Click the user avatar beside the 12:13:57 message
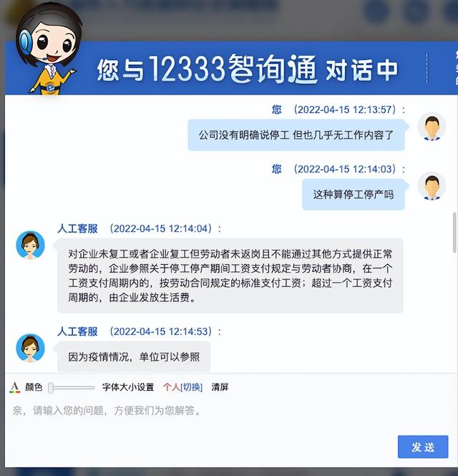Viewport: 458px width, 476px height. click(x=432, y=127)
